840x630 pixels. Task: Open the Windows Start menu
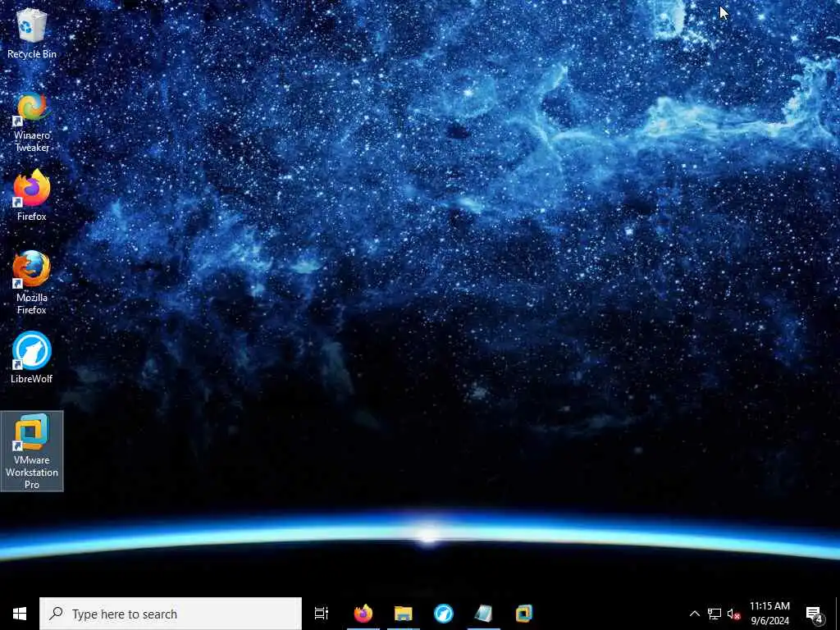pos(20,614)
